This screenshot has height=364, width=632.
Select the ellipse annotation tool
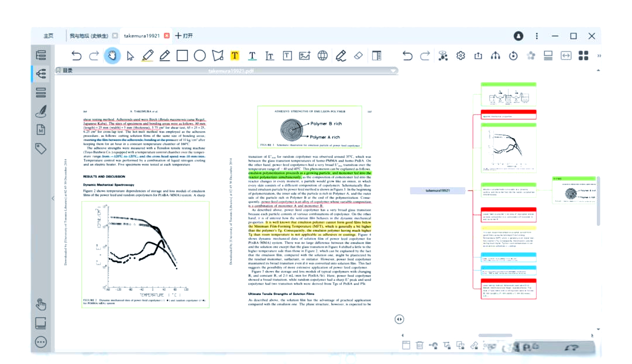point(200,55)
